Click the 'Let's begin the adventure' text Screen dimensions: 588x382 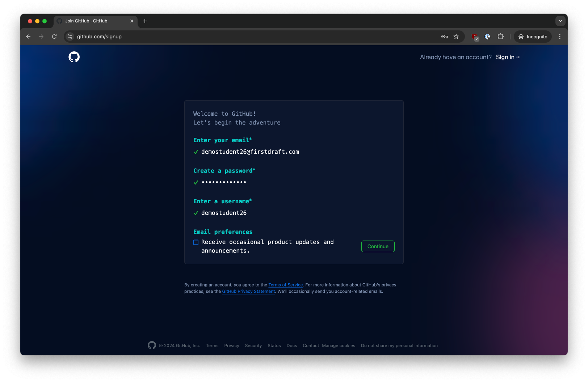tap(237, 123)
